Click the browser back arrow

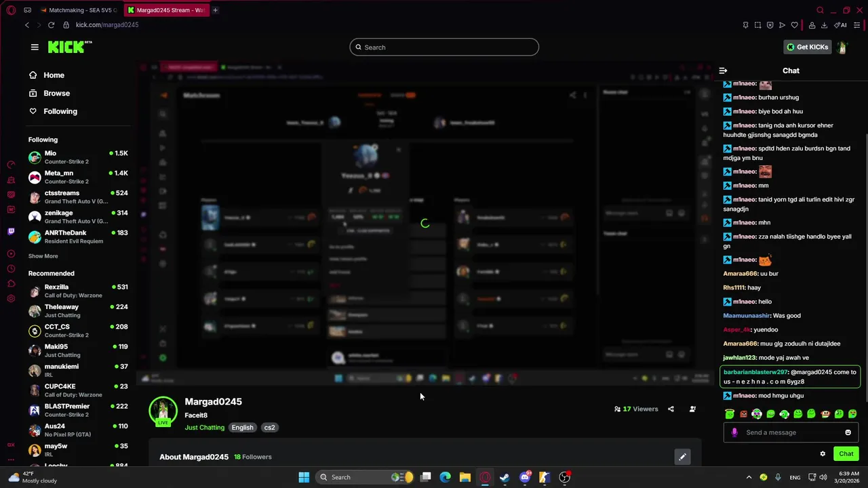27,25
